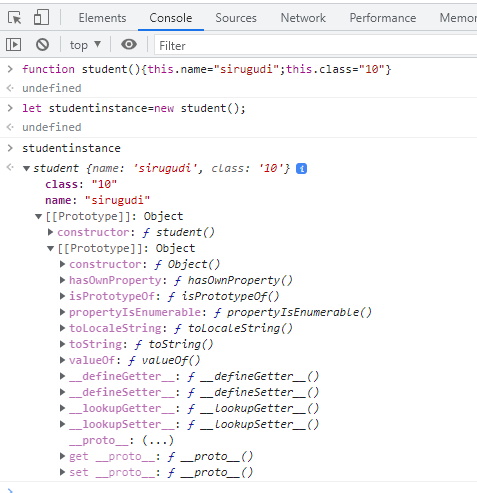The height and width of the screenshot is (493, 477).
Task: Open the Sources tab
Action: click(x=236, y=18)
